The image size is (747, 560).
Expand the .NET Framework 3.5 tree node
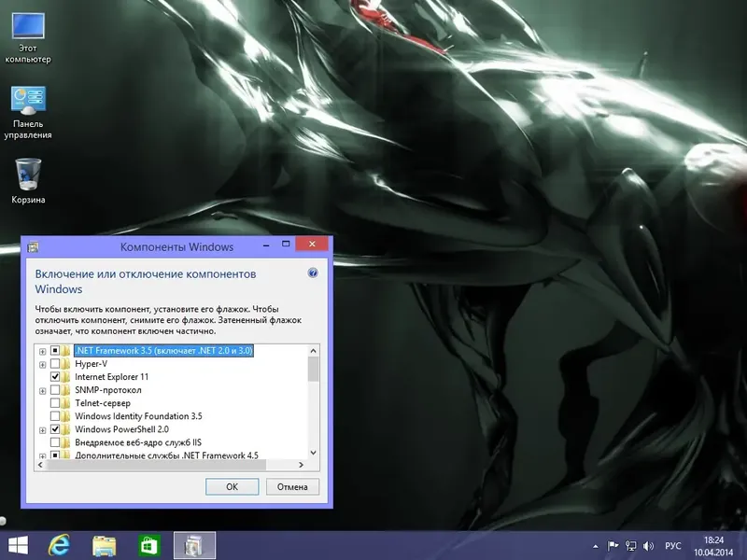point(42,352)
